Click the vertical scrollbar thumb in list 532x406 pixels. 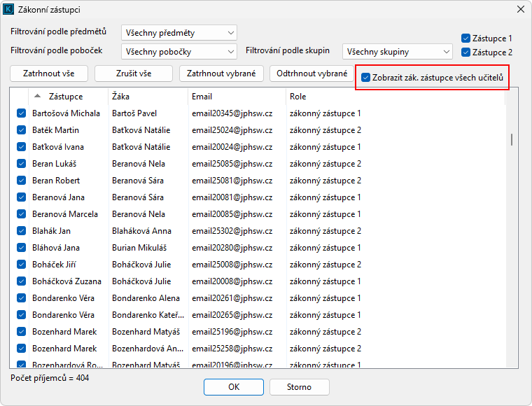coord(512,139)
